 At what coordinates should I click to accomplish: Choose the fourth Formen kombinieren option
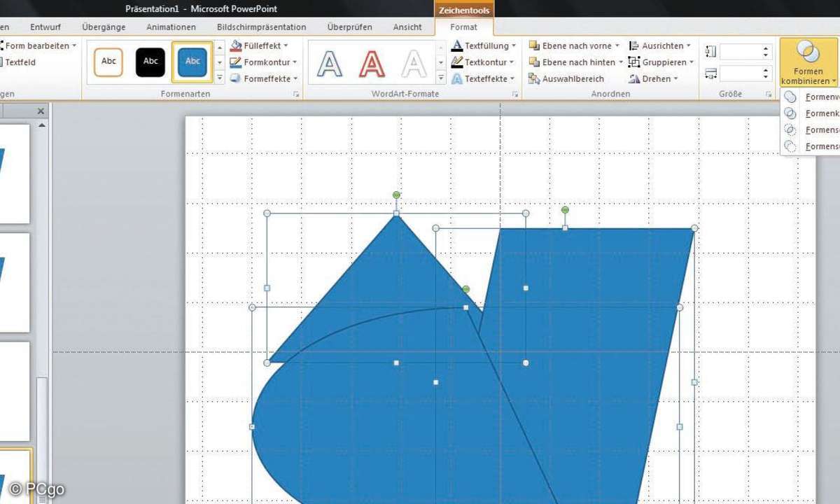pos(811,146)
